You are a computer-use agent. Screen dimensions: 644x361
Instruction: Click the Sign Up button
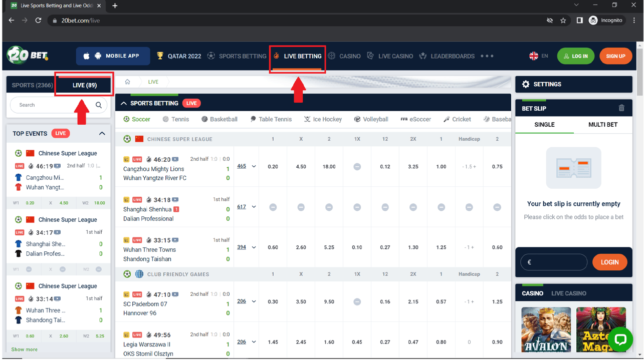[x=615, y=56]
